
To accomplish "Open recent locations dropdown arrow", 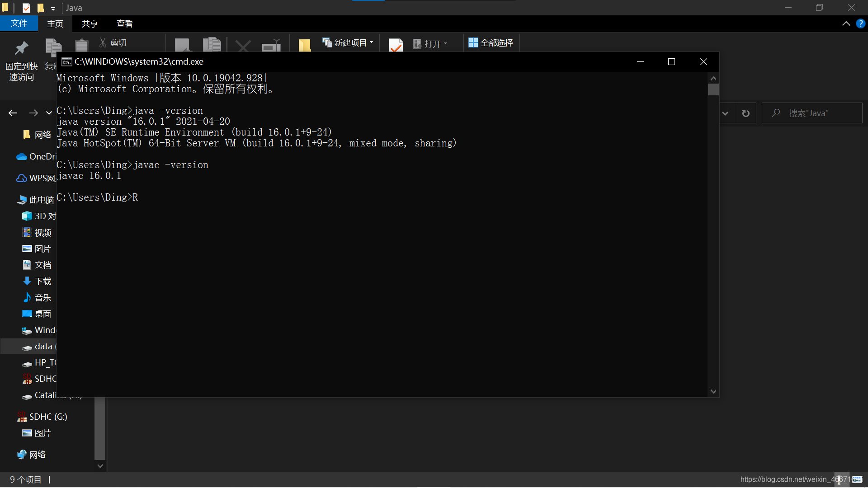I will click(x=49, y=113).
